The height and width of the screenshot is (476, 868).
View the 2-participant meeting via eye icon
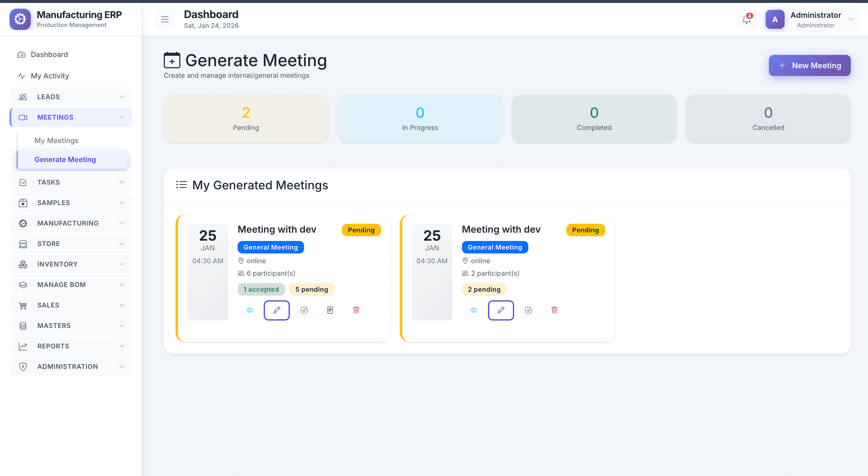click(x=473, y=310)
